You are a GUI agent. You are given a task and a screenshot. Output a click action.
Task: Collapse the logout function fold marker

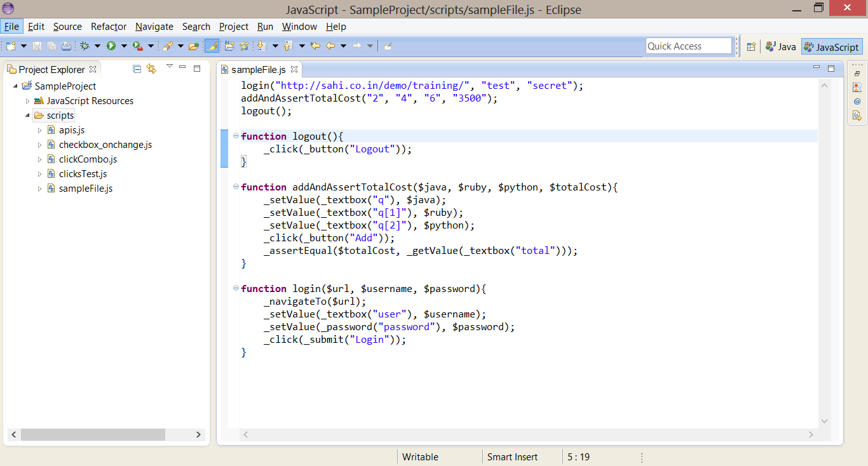236,136
